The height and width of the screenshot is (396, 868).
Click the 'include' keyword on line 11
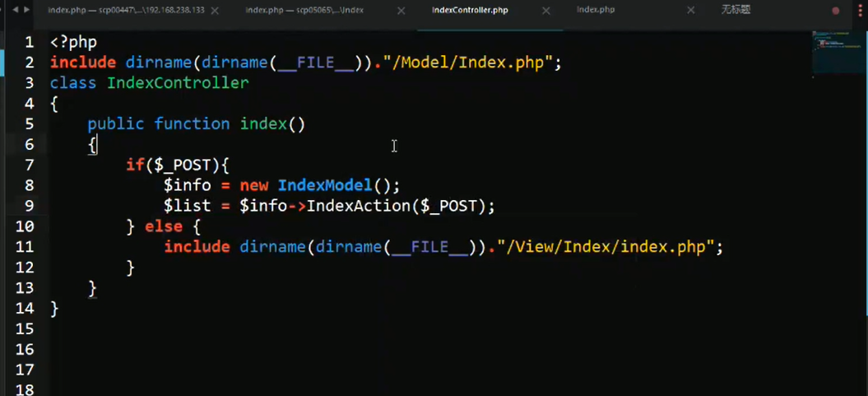(x=197, y=247)
